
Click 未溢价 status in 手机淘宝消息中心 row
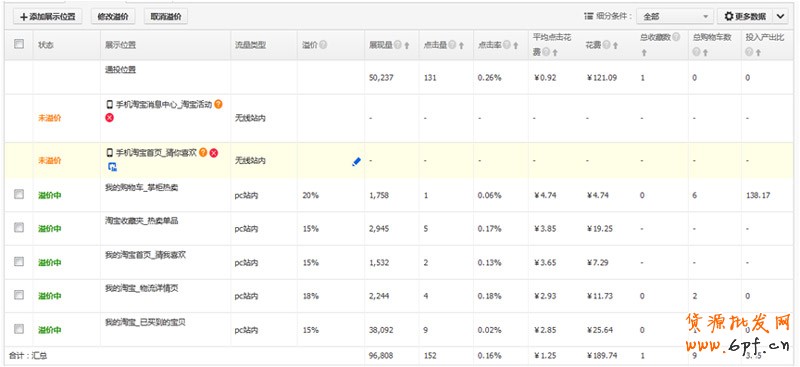tap(49, 118)
